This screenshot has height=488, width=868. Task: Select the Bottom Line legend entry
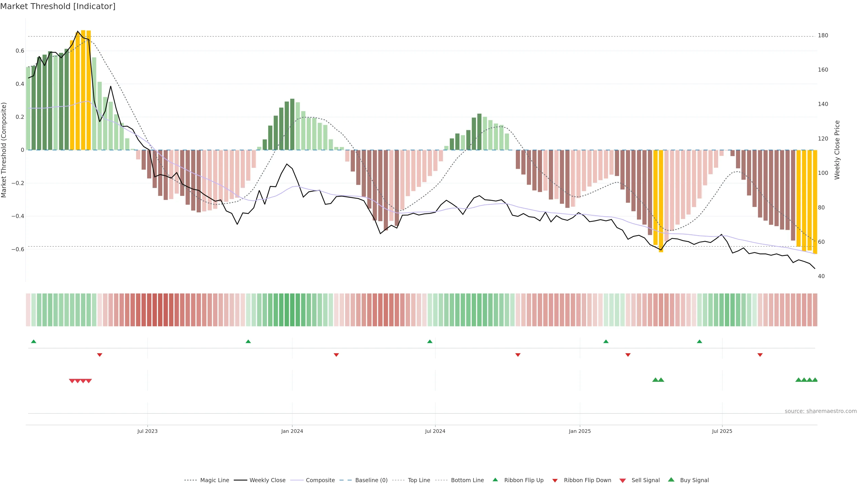[x=467, y=480]
